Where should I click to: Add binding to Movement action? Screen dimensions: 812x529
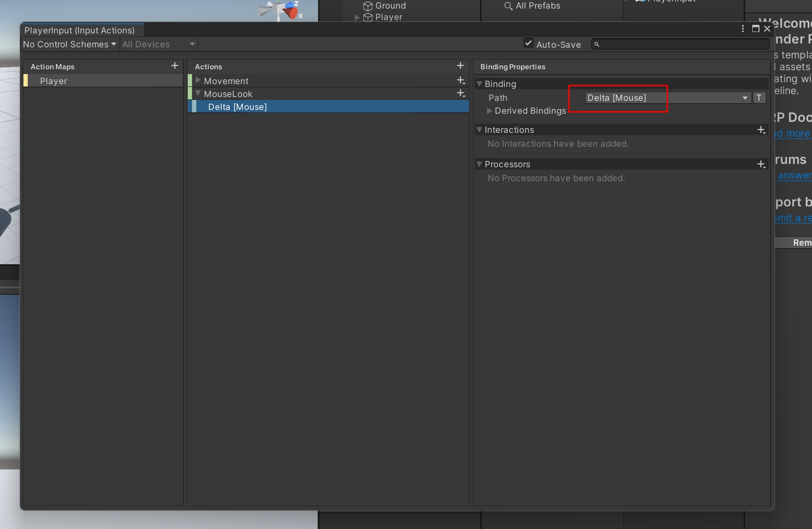tap(461, 80)
